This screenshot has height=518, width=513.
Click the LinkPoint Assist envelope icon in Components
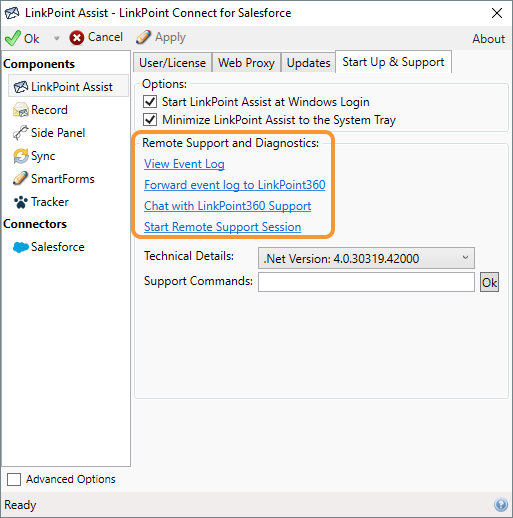pyautogui.click(x=21, y=87)
